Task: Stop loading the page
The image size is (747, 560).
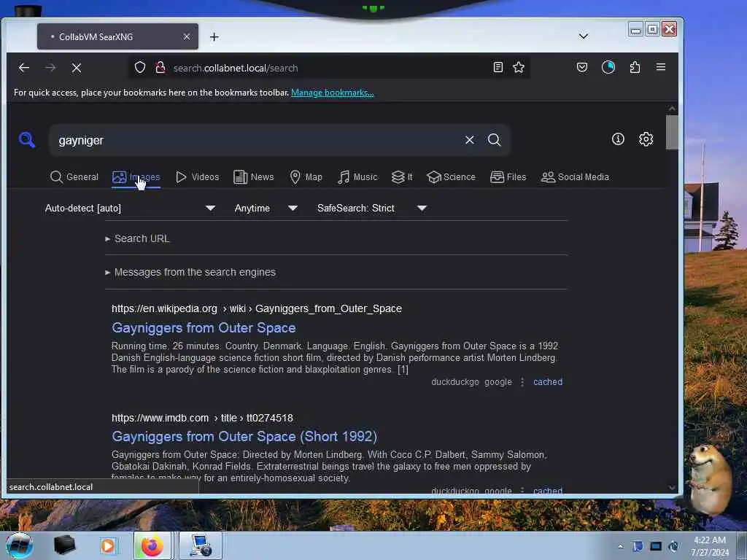Action: [x=76, y=68]
